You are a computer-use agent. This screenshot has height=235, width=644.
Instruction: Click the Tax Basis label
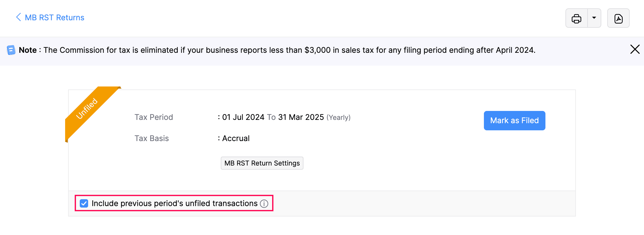tap(151, 138)
